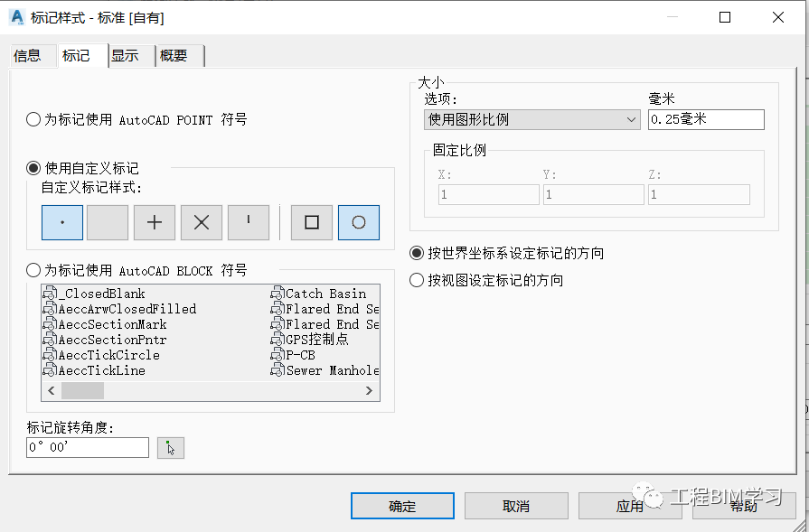Choose 为标记使用 AutoCAD POINT 符号 radio button

click(33, 119)
